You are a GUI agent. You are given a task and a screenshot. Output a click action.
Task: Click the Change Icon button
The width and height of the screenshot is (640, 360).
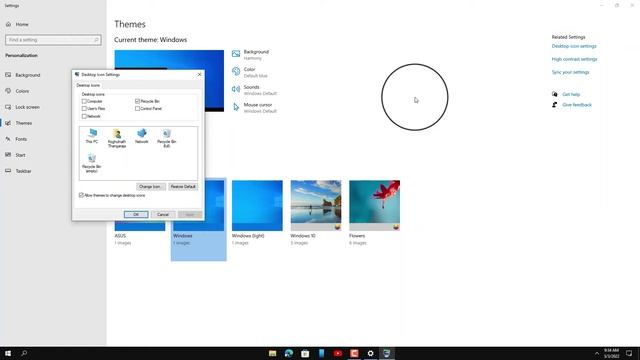151,187
